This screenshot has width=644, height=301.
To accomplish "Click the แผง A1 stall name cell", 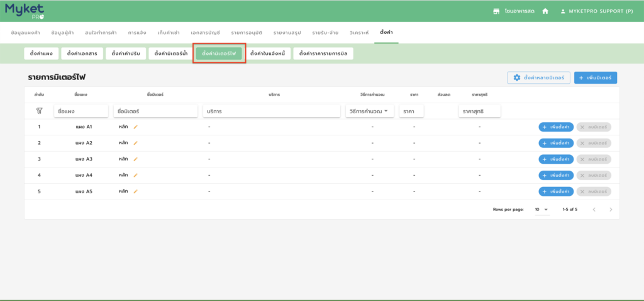I will click(84, 127).
